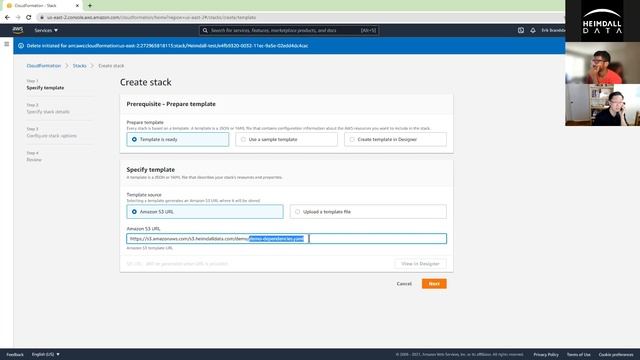Click the browser back arrow
This screenshot has height=360, width=640.
7,18
